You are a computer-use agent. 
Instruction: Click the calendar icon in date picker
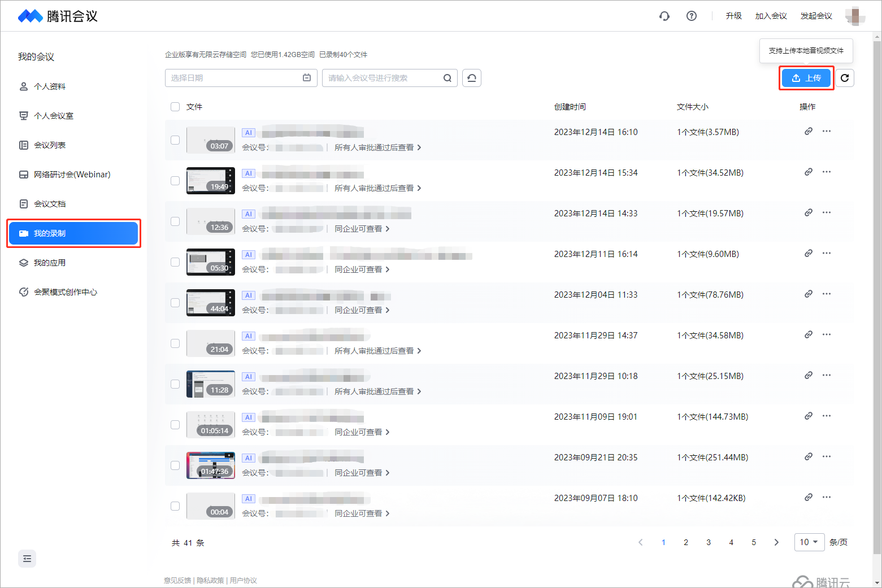[x=307, y=78]
